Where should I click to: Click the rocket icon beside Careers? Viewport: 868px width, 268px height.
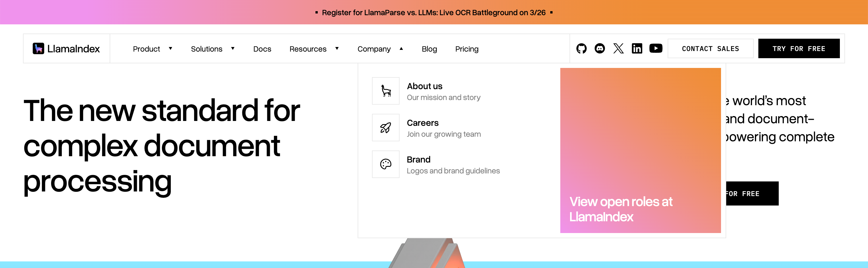(385, 128)
